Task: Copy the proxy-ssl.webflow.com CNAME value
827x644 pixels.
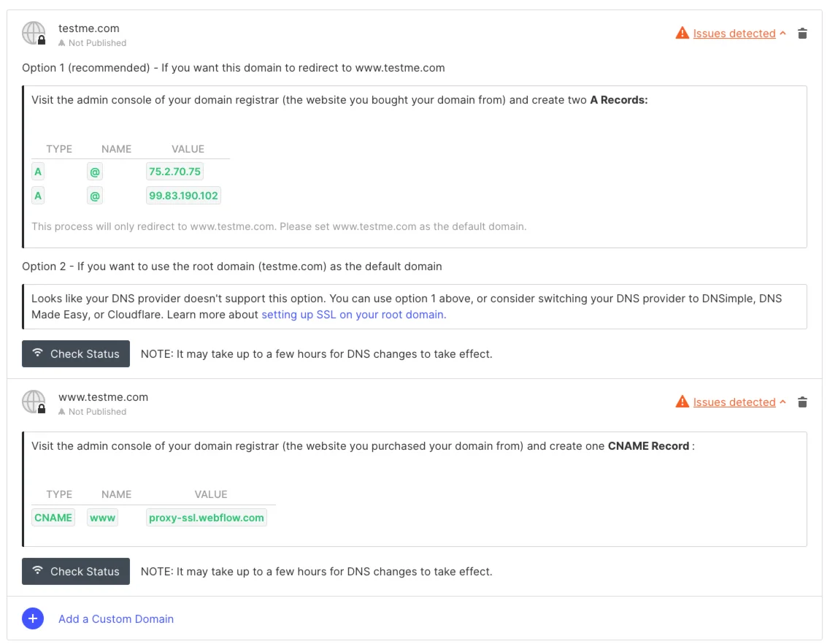Action: point(207,518)
